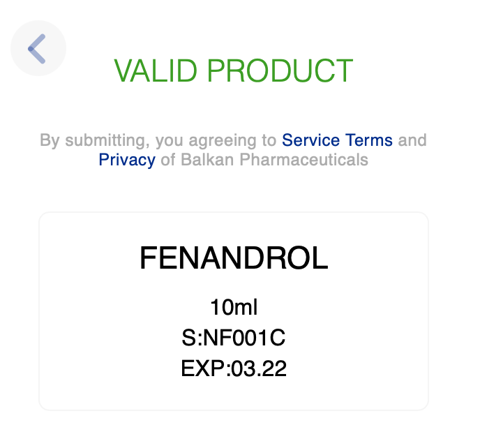
Task: Click the word 'Service' in the link
Action: (x=311, y=140)
